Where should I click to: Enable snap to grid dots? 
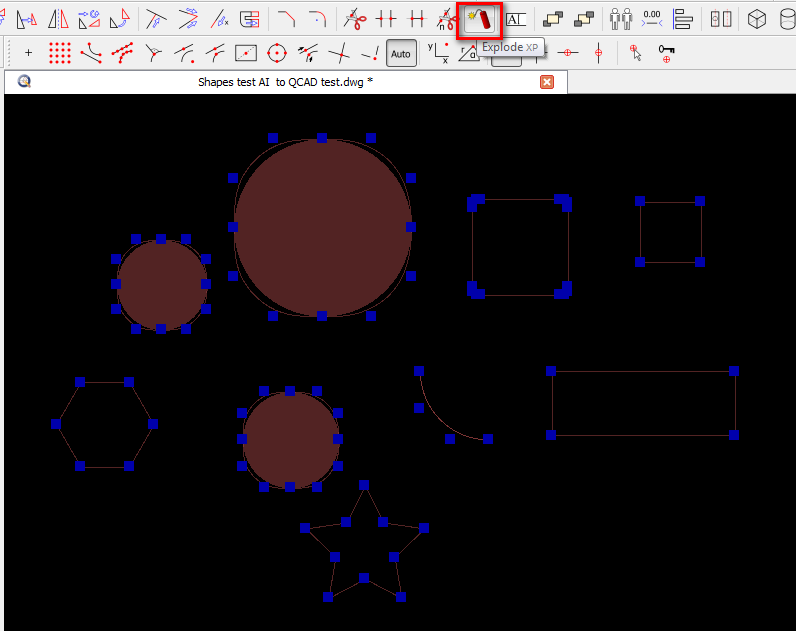(60, 53)
